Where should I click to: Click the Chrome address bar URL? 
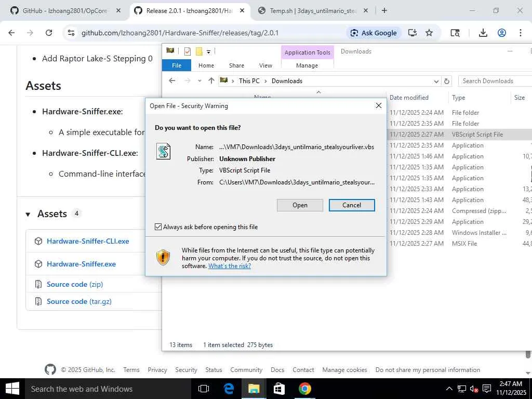click(180, 33)
